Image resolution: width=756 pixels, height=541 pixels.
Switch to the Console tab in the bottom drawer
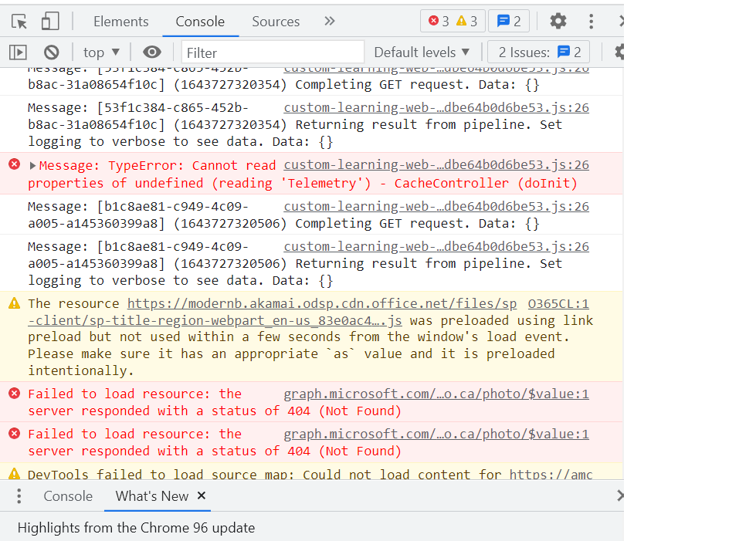point(68,495)
